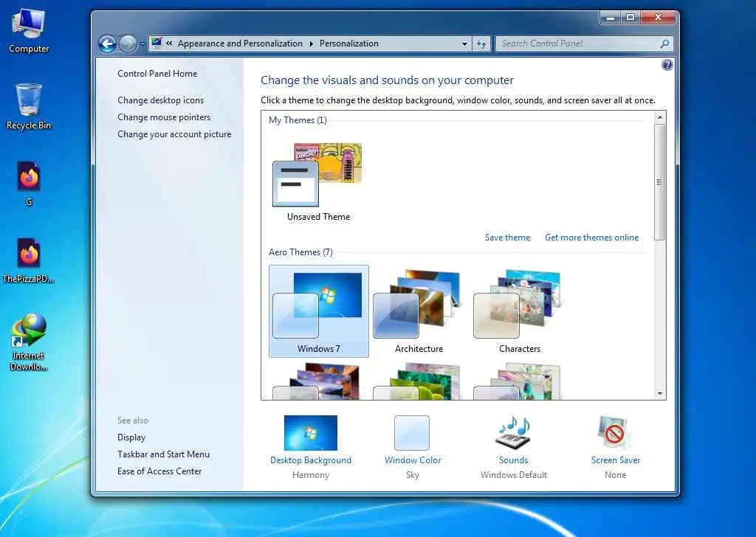
Task: Click Get more themes online
Action: click(591, 238)
